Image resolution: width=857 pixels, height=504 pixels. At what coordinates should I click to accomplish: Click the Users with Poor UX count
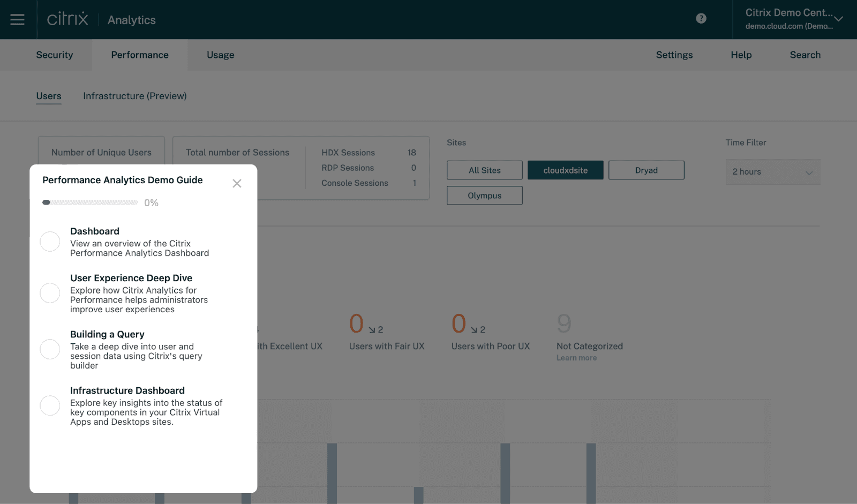pos(458,324)
